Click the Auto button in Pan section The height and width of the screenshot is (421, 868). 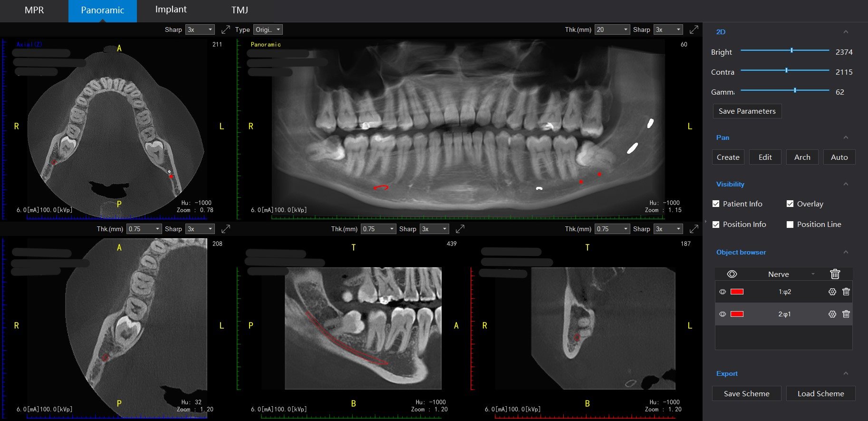click(x=839, y=157)
